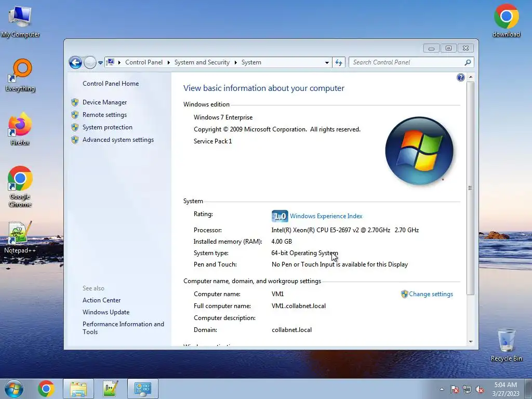
Task: Show hidden tray icons arrow
Action: [442, 390]
